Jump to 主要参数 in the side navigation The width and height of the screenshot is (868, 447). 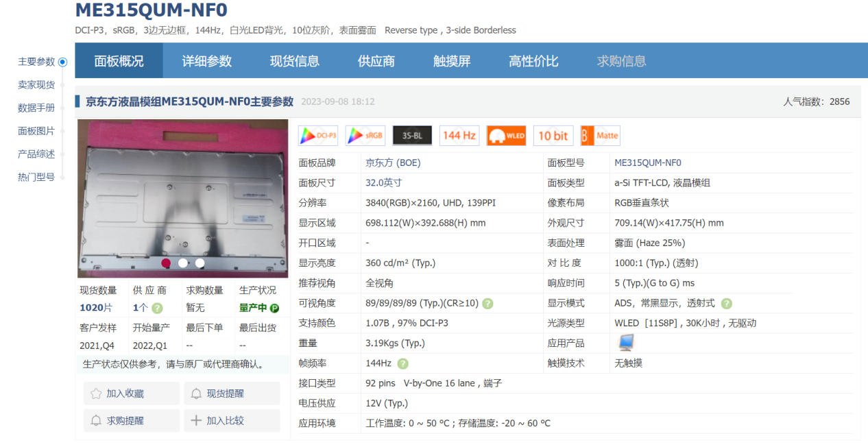coord(36,62)
